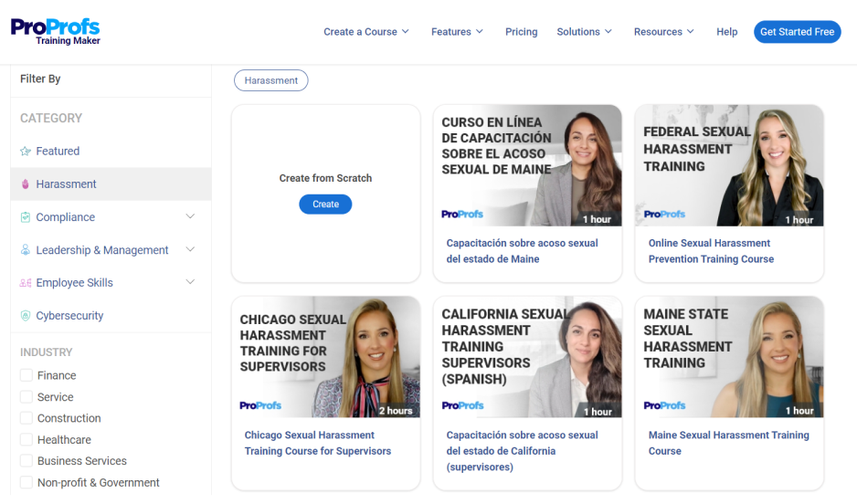Open Capacitación sobre acoso sexual del estado de Maine link
857x504 pixels.
coord(522,251)
